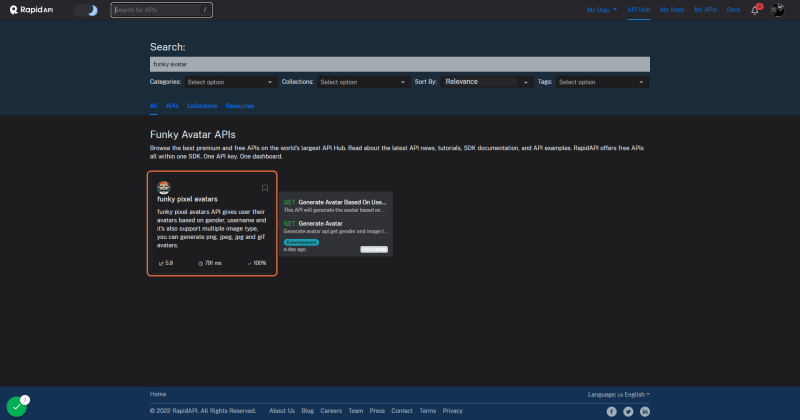Open My APIs page
This screenshot has height=420, width=800.
[x=705, y=10]
